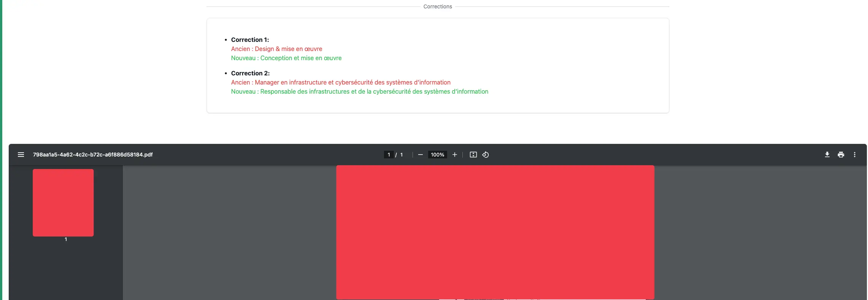Click the zoom in plus icon
The height and width of the screenshot is (300, 868).
tap(454, 155)
